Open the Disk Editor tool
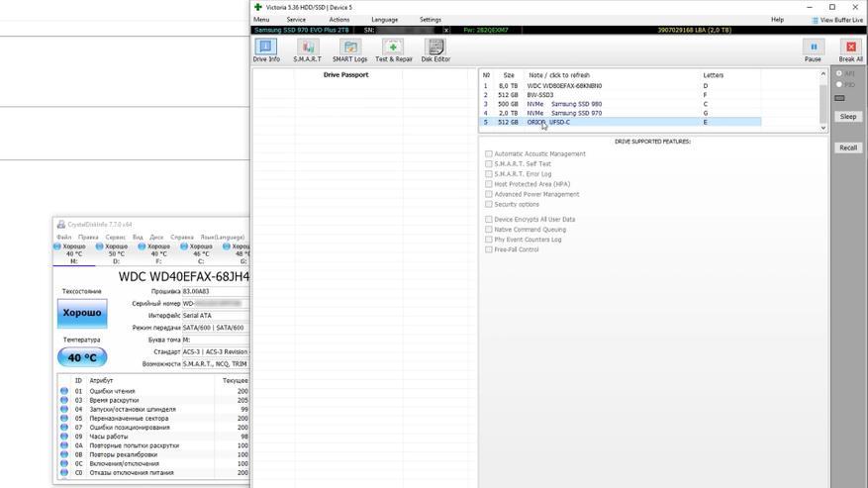Viewport: 868px width, 488px height. coord(435,50)
